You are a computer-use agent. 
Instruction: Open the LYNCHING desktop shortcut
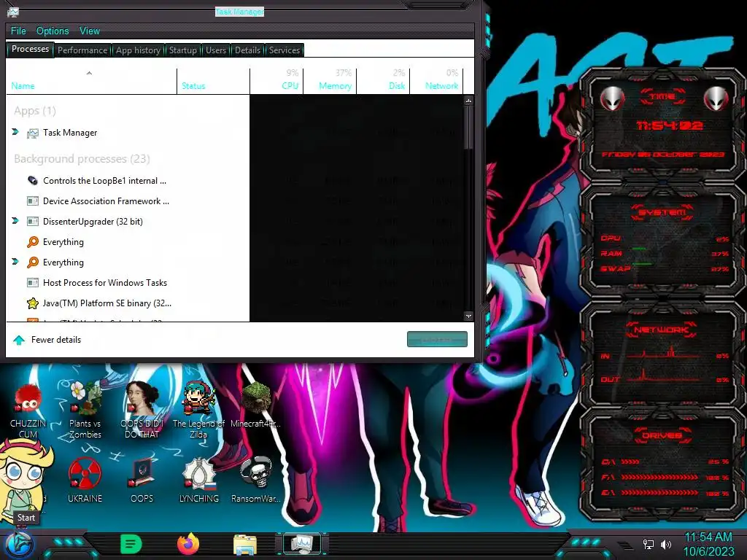click(198, 480)
